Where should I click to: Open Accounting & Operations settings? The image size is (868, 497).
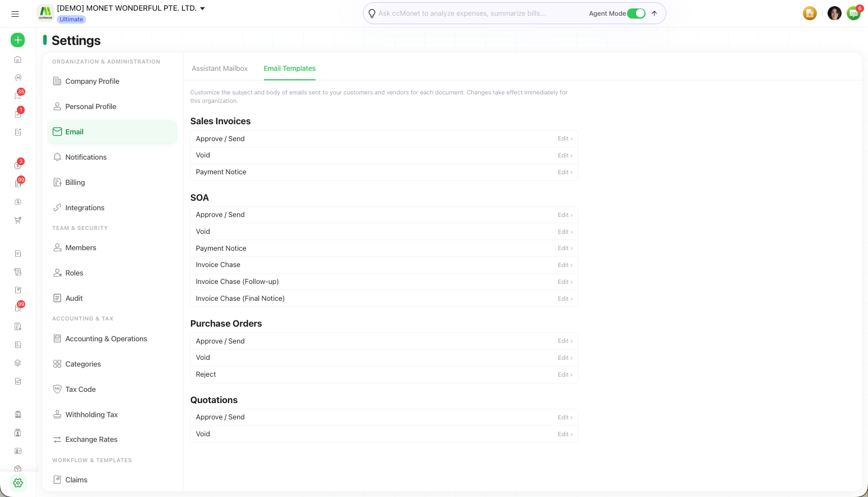click(112, 338)
